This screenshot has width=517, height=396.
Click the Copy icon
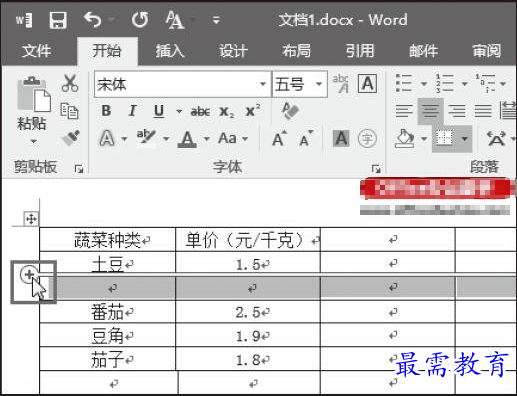(69, 111)
